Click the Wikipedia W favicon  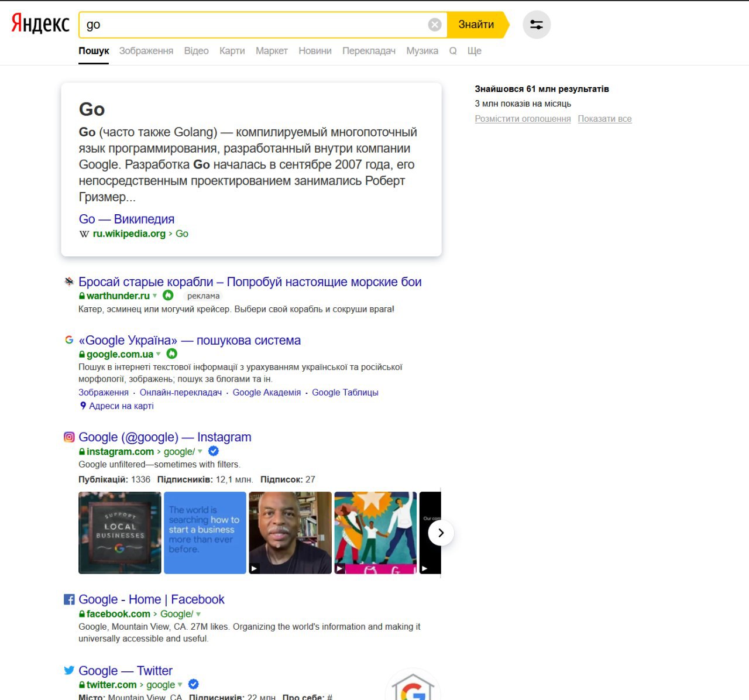coord(84,234)
